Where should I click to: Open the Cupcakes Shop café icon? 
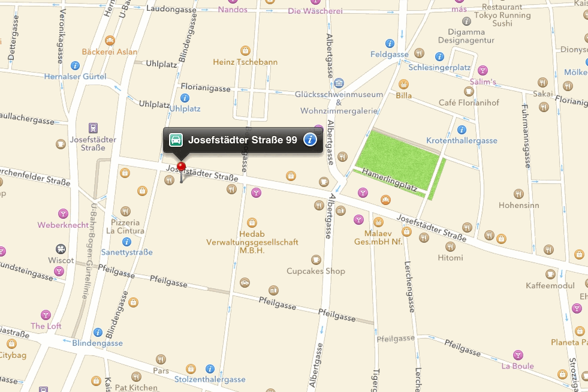click(316, 260)
